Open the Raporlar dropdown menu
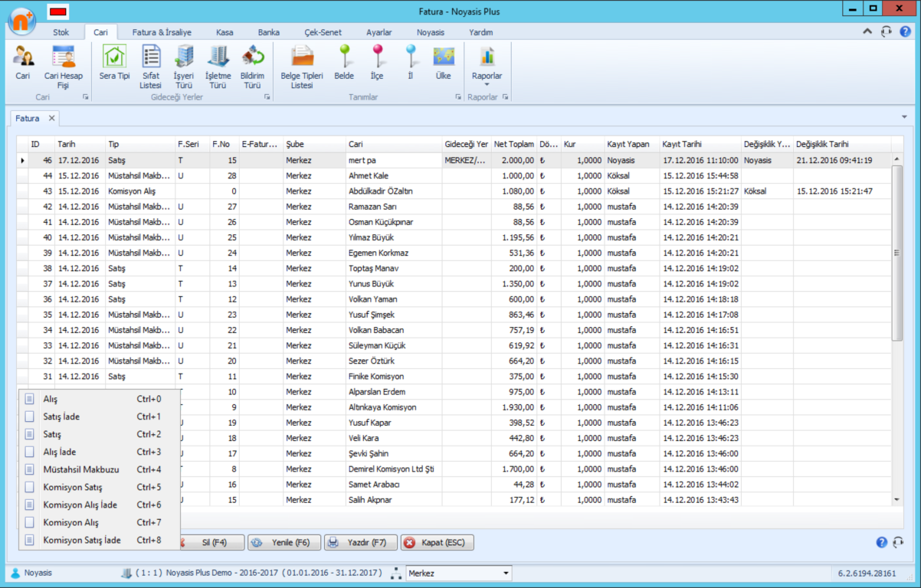The height and width of the screenshot is (588, 921). (x=487, y=67)
